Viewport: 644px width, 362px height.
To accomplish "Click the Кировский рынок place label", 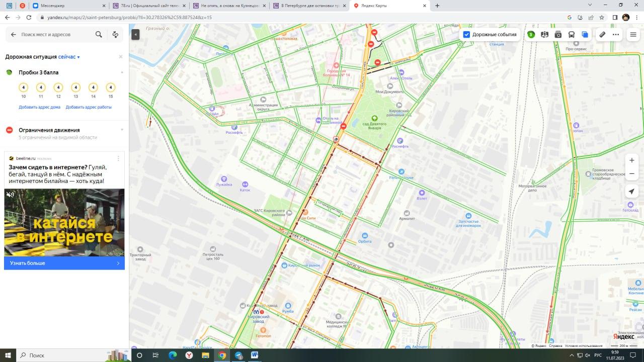I will 304,265.
